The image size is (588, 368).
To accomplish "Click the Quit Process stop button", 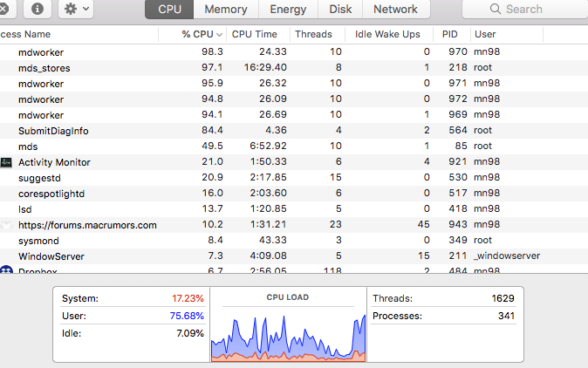I will pyautogui.click(x=5, y=9).
